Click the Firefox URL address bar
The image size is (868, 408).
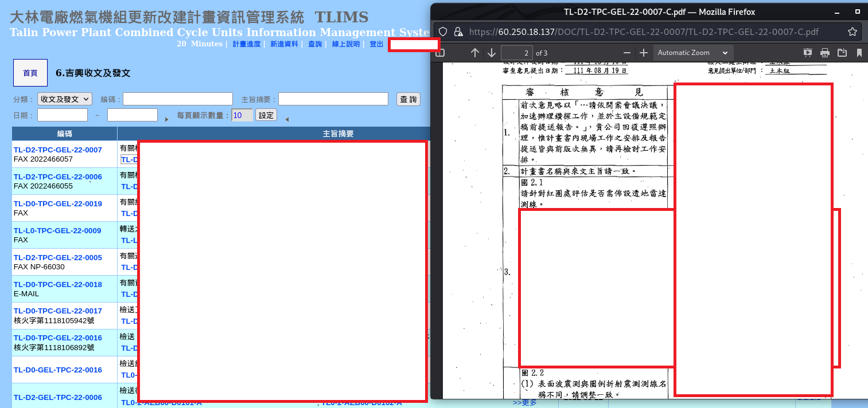point(644,32)
